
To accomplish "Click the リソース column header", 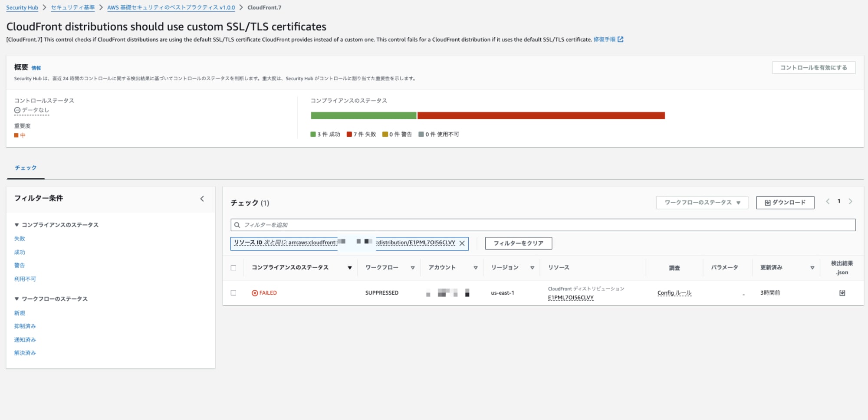I will tap(559, 268).
